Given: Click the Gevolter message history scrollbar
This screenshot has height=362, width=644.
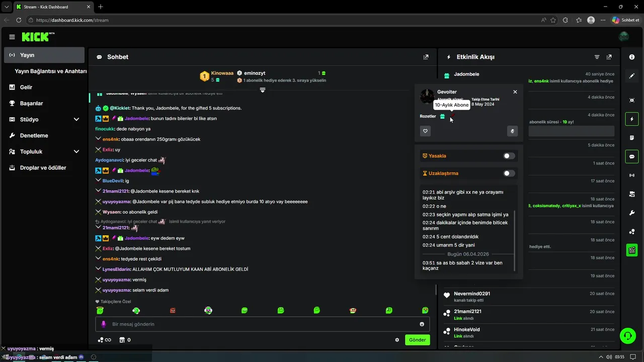Looking at the screenshot, I should point(514,240).
